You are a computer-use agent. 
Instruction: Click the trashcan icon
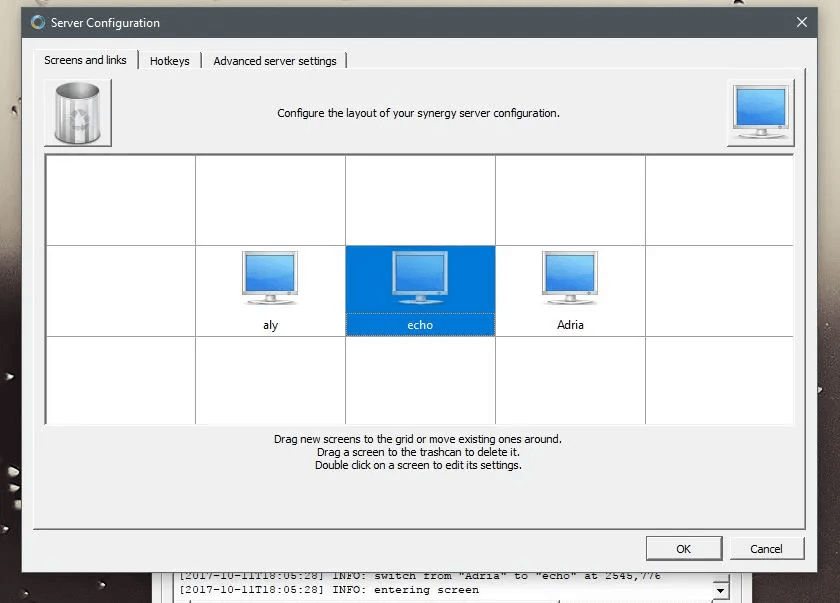(x=78, y=113)
